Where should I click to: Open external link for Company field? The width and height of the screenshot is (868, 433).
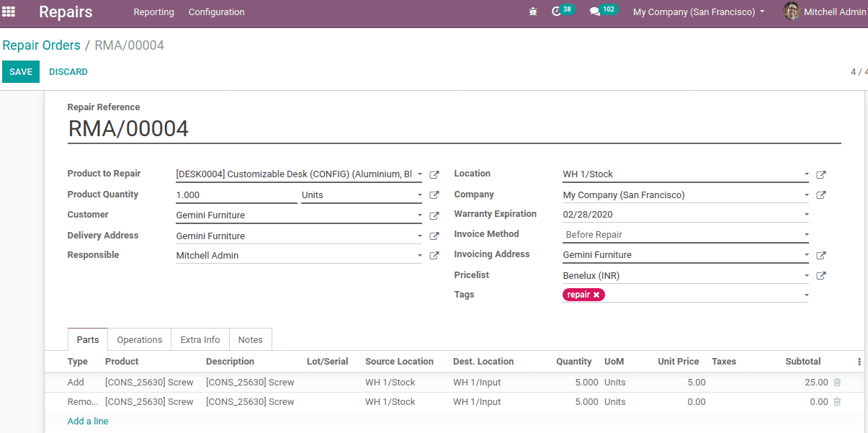point(821,195)
